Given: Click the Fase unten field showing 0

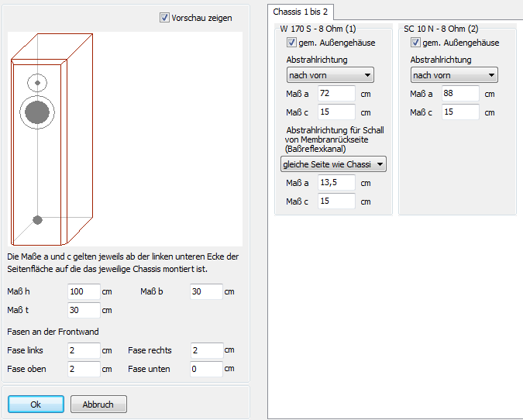Looking at the screenshot, I should (206, 369).
